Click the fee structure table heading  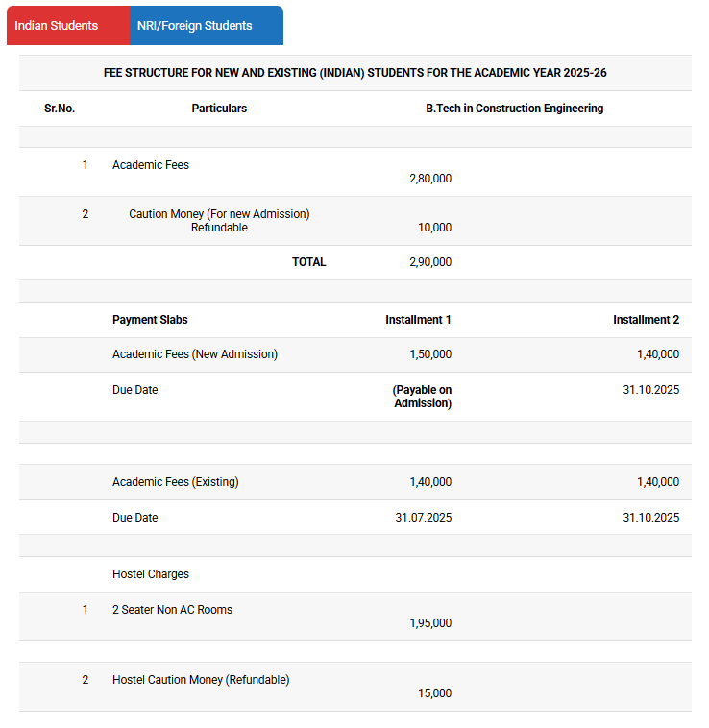click(x=354, y=73)
